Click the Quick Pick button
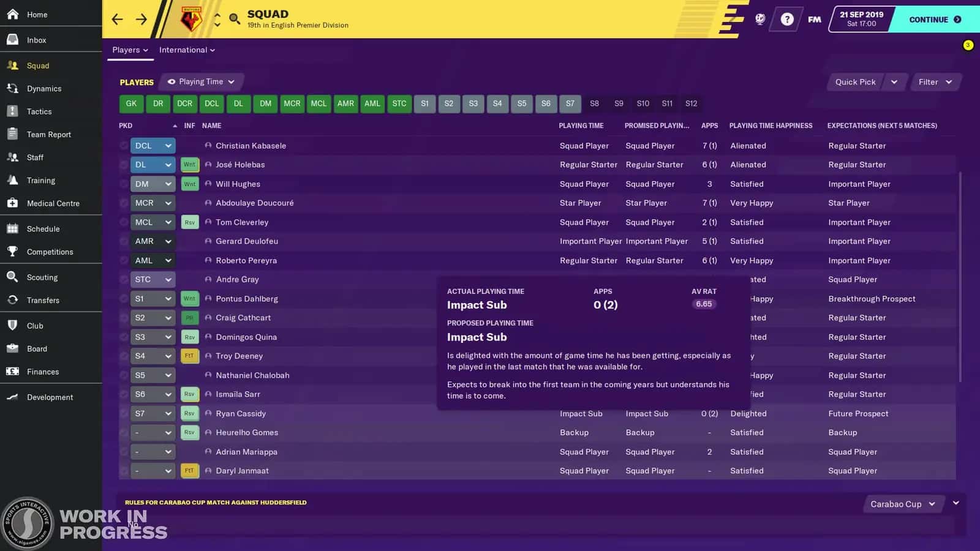Viewport: 980px width, 551px height. (x=855, y=81)
